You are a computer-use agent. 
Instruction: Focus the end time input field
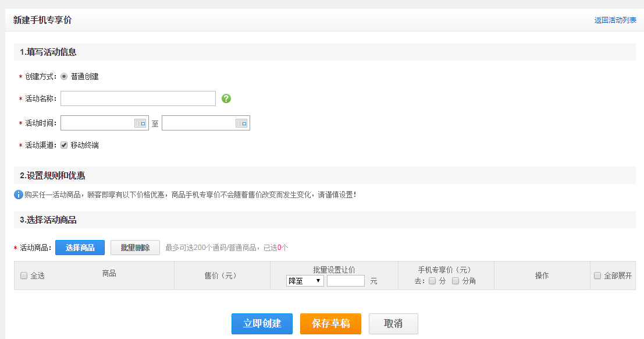(206, 123)
